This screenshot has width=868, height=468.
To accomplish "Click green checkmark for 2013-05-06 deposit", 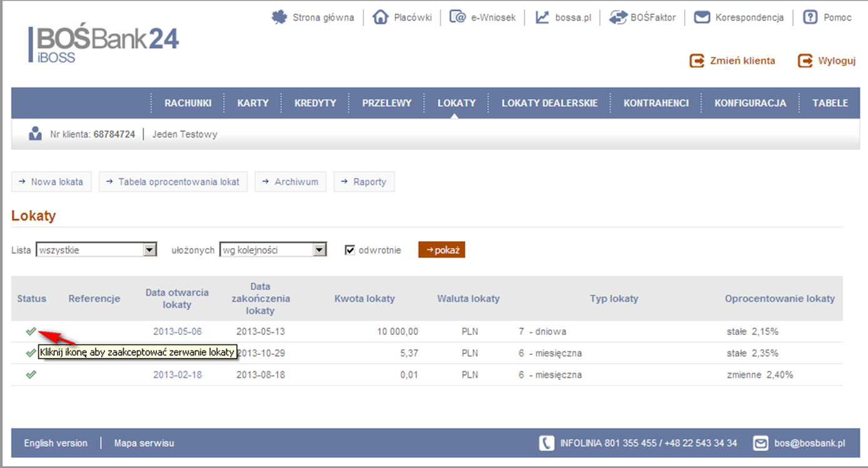I will pyautogui.click(x=31, y=331).
